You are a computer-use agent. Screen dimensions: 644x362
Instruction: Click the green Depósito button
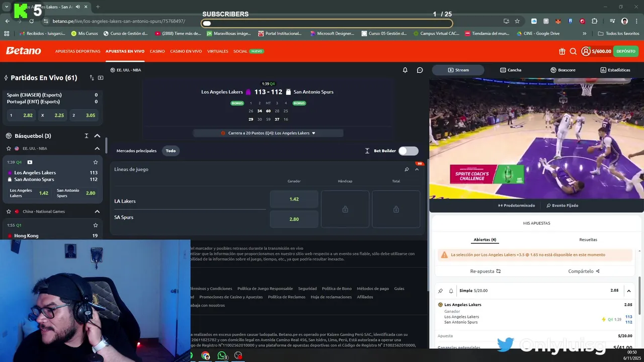point(626,51)
